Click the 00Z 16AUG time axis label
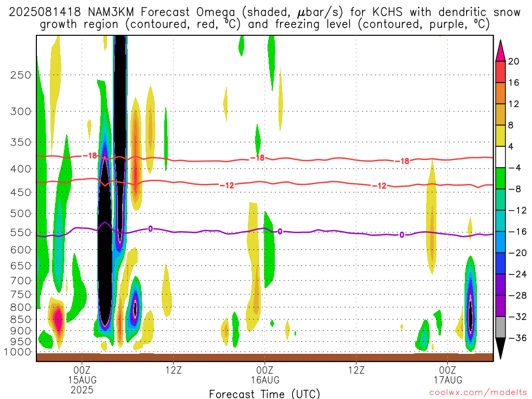The width and height of the screenshot is (532, 399). point(265,375)
